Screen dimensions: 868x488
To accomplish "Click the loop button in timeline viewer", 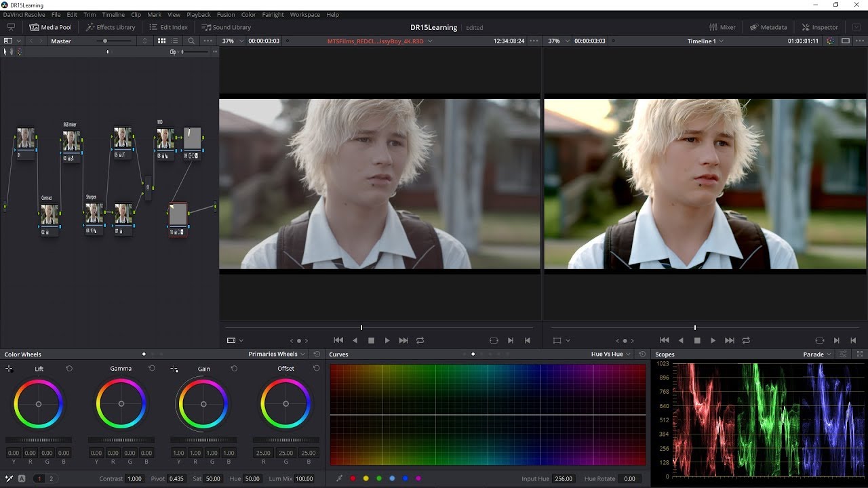I will coord(746,340).
